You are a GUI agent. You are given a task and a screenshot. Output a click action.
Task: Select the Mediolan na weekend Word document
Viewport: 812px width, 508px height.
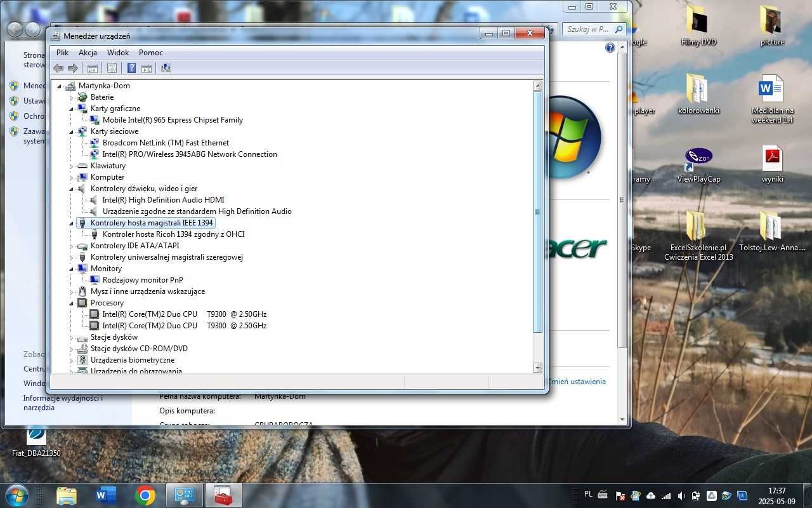click(x=772, y=98)
